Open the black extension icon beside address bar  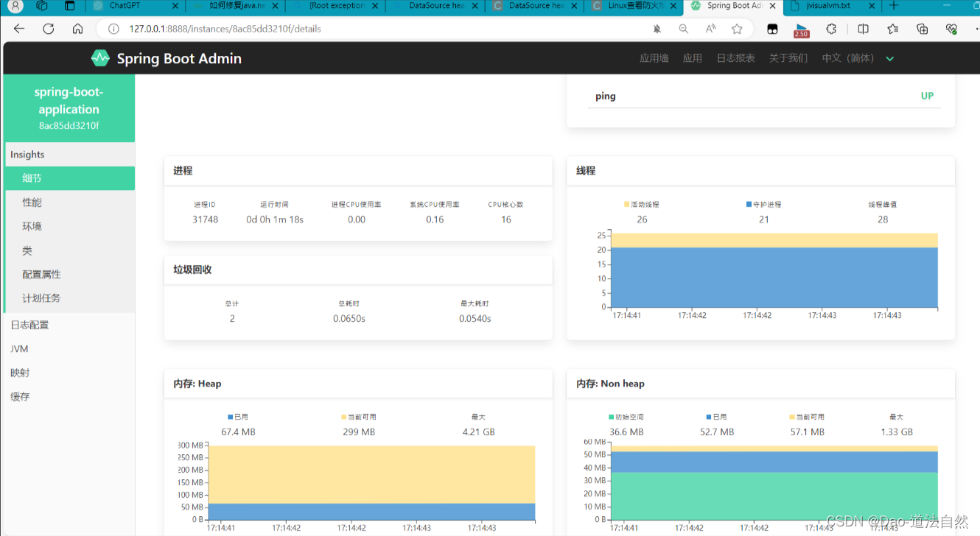772,29
